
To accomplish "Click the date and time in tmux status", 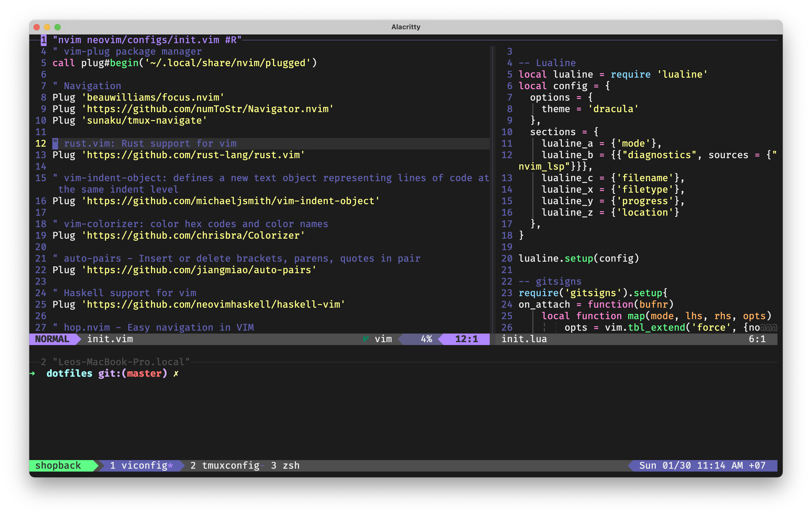I will point(702,466).
